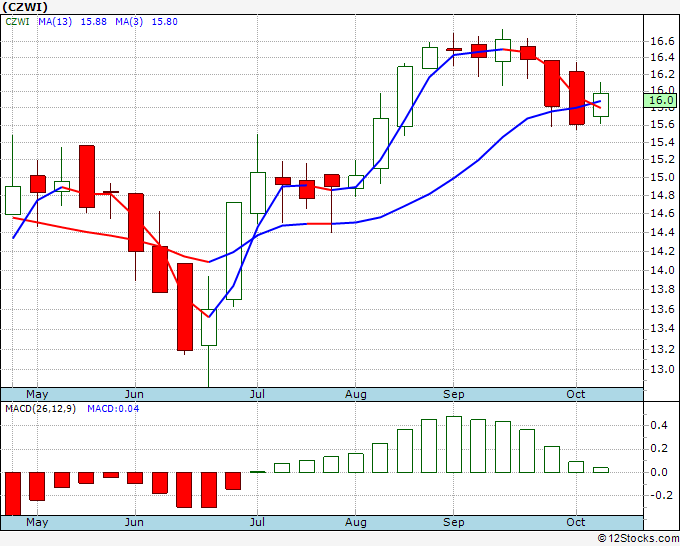Select Oct on the price chart time axis

(x=575, y=395)
